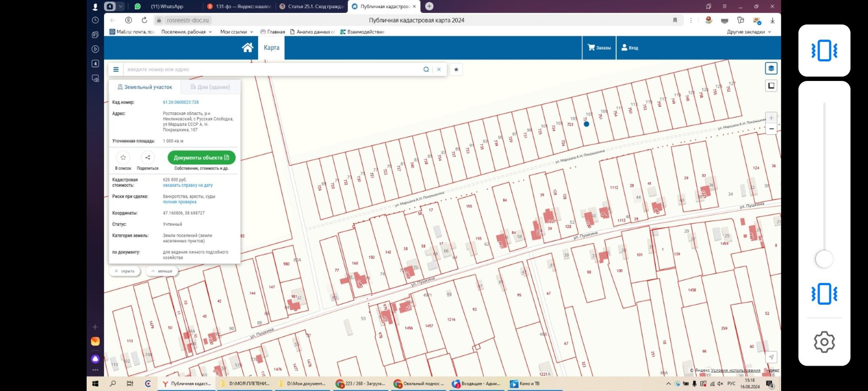The image size is (868, 391).
Task: Click the share icon above Поделиться
Action: point(147,157)
